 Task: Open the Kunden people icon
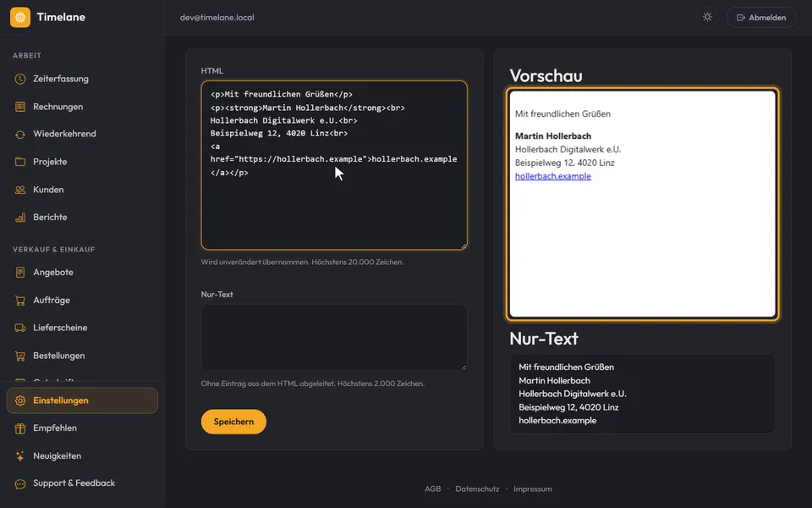click(20, 190)
